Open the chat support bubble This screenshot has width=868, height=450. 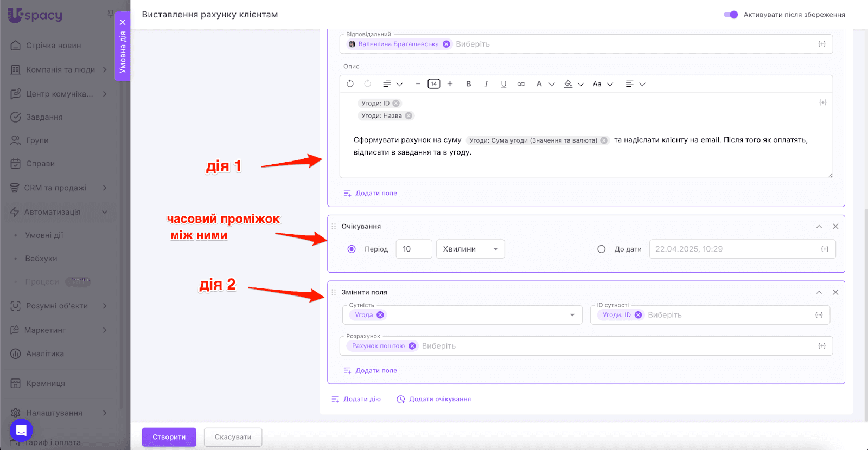click(x=21, y=430)
